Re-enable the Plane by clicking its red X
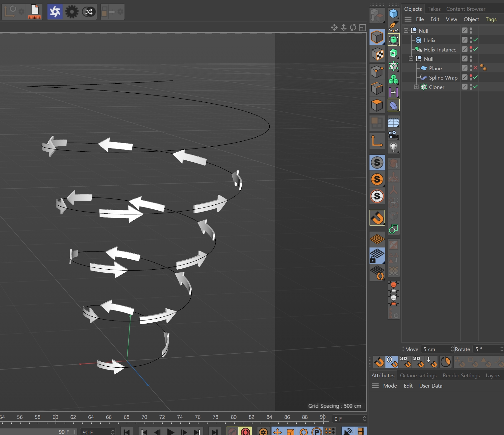Screen dimensions: 504x435 (475, 68)
